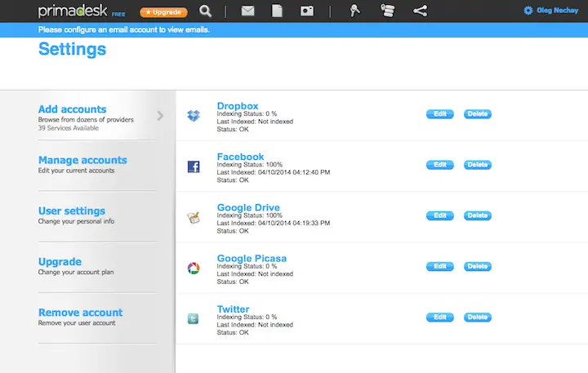Click 'Edit your current accounts' text

76,171
